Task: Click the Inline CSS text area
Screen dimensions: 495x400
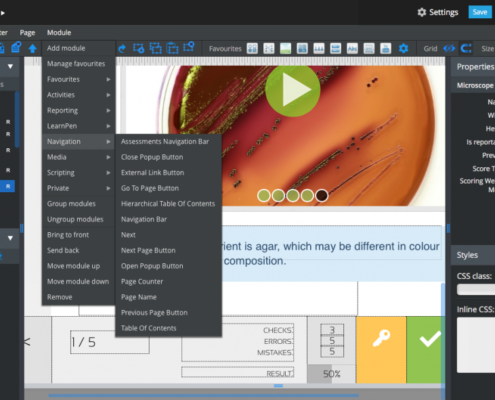Action: (476, 345)
